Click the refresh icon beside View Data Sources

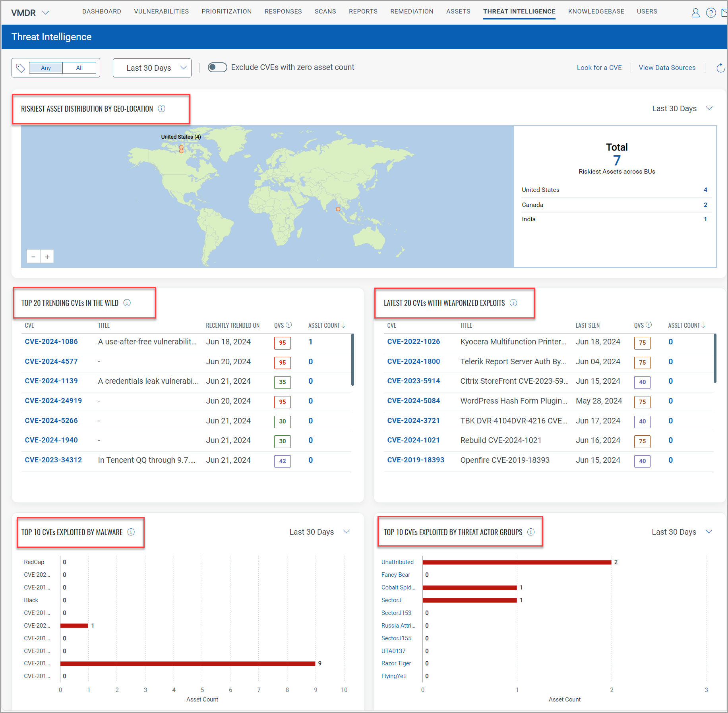(720, 68)
